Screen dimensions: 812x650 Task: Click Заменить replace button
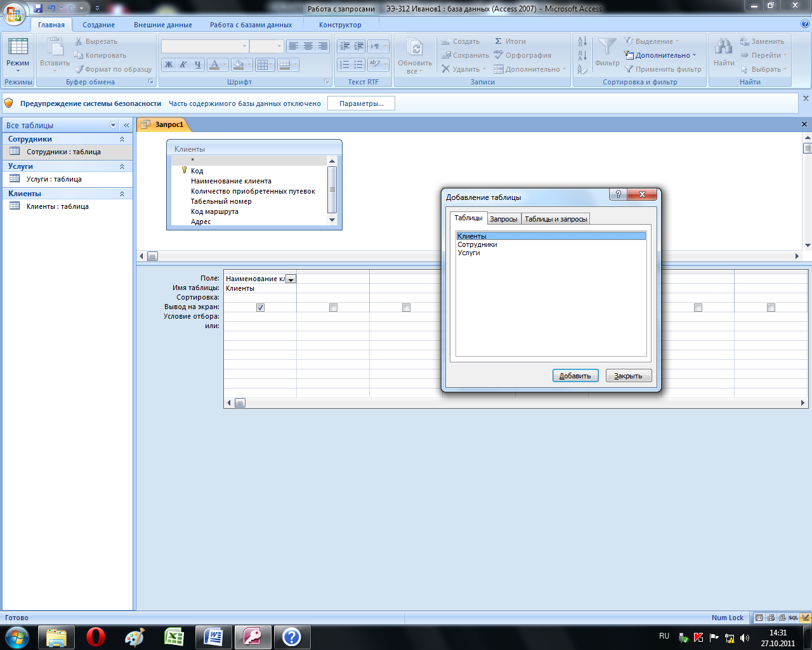point(763,41)
